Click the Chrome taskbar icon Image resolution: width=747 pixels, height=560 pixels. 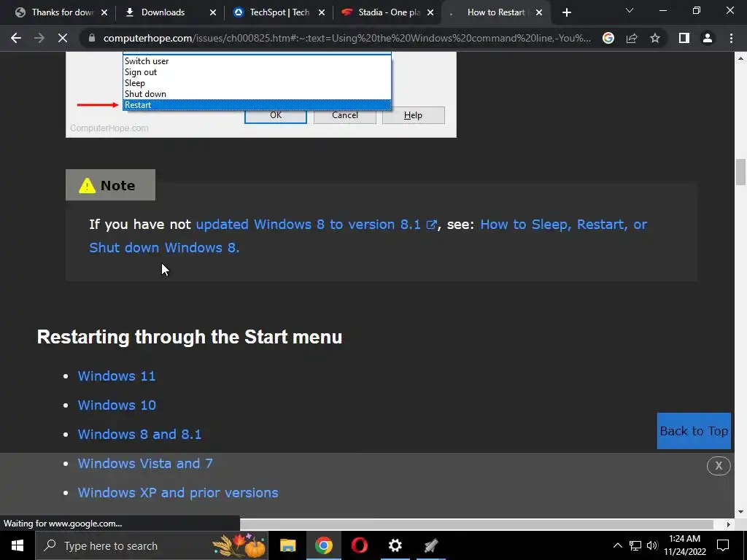coord(323,545)
